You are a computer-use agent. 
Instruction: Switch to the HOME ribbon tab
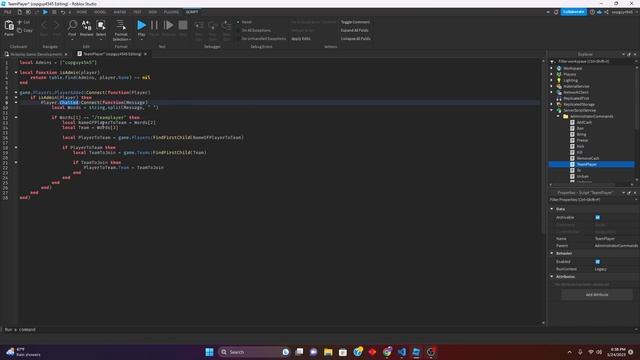(x=82, y=12)
